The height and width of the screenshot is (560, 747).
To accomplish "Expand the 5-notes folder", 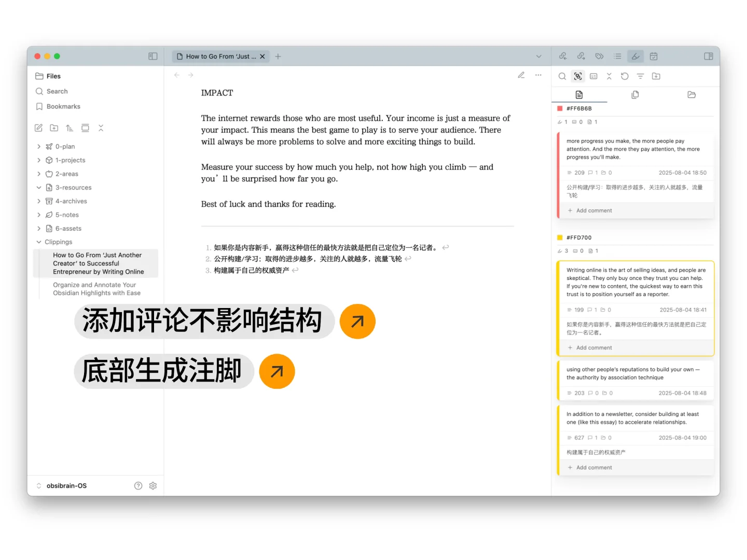I will point(39,215).
